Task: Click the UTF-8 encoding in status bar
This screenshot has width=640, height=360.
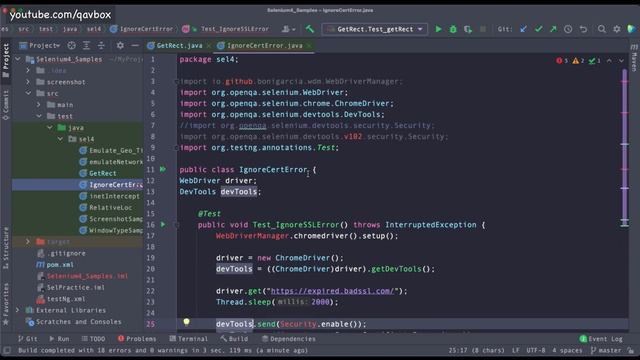Action: click(536, 350)
